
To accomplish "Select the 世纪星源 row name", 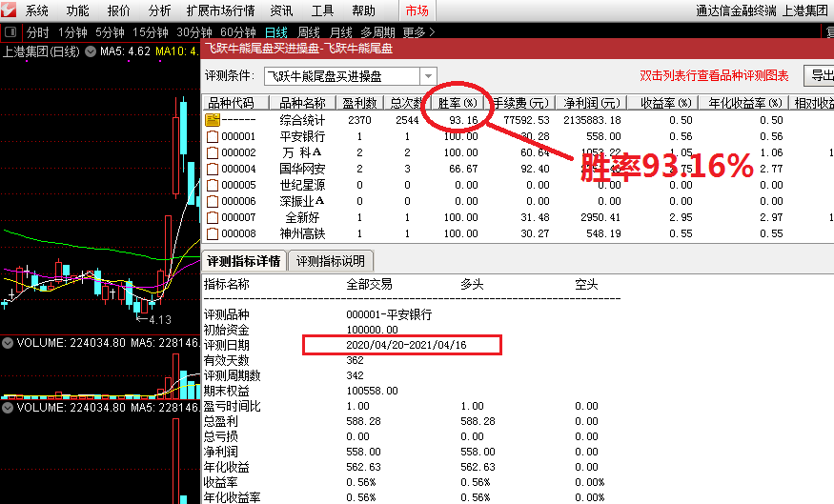I will (302, 186).
